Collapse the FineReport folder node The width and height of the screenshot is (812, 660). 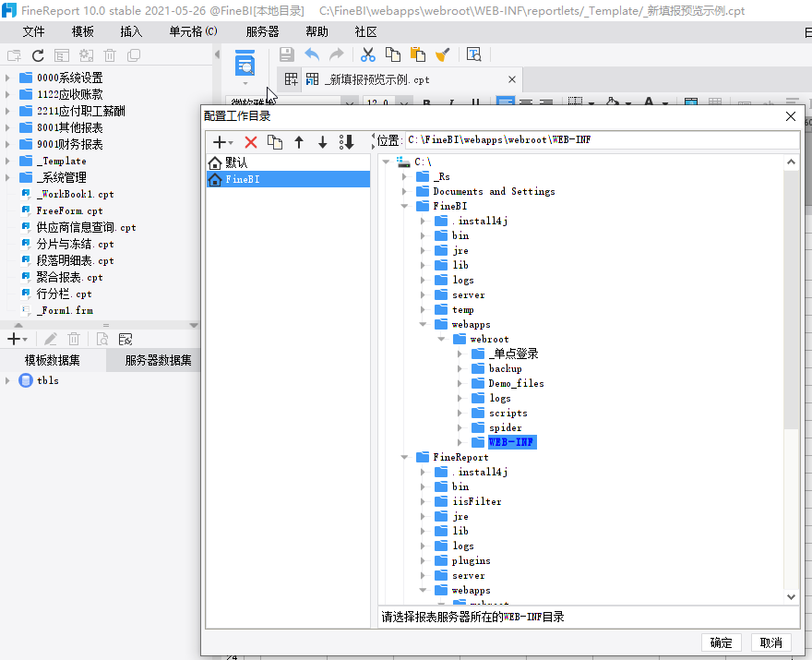pos(404,458)
